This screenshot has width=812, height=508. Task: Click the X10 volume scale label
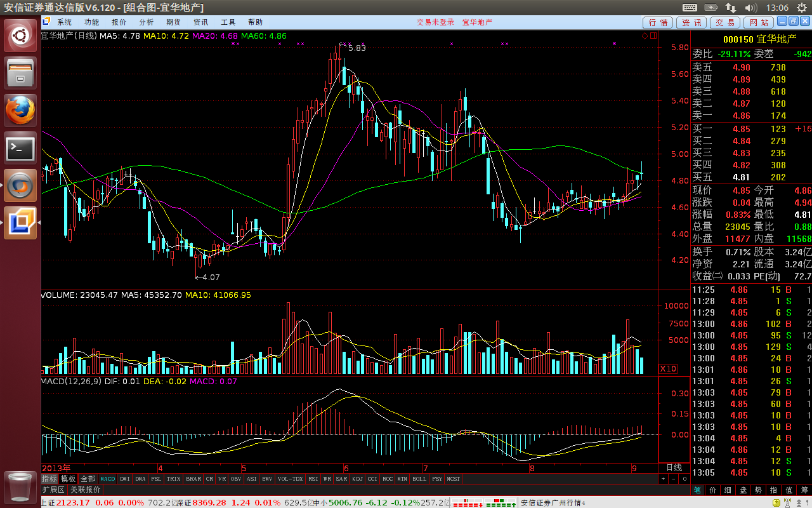pyautogui.click(x=668, y=369)
